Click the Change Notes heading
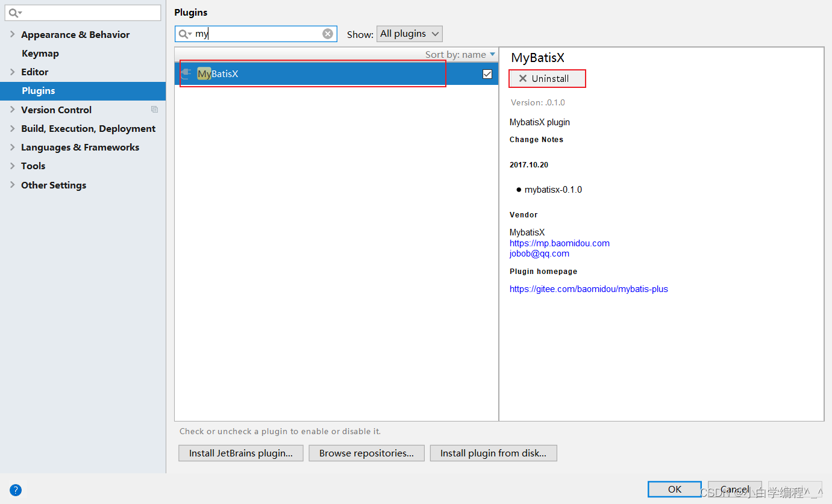This screenshot has width=832, height=504. click(536, 140)
